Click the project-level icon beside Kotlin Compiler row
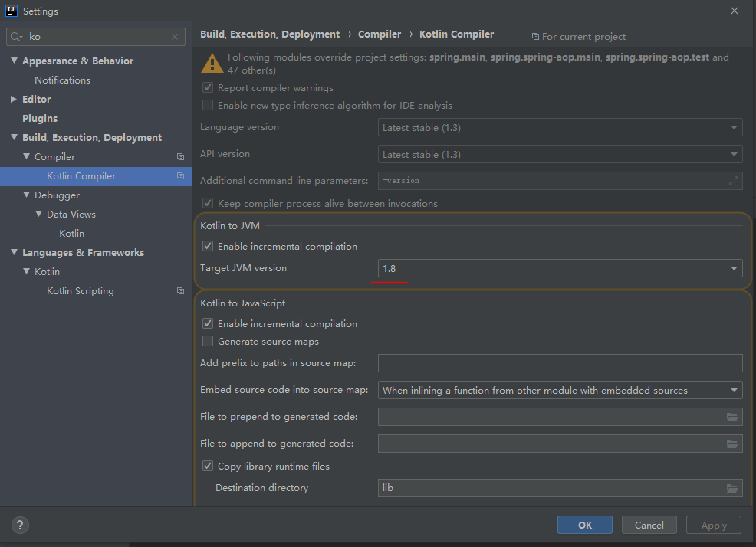Viewport: 756px width, 547px height. [180, 176]
